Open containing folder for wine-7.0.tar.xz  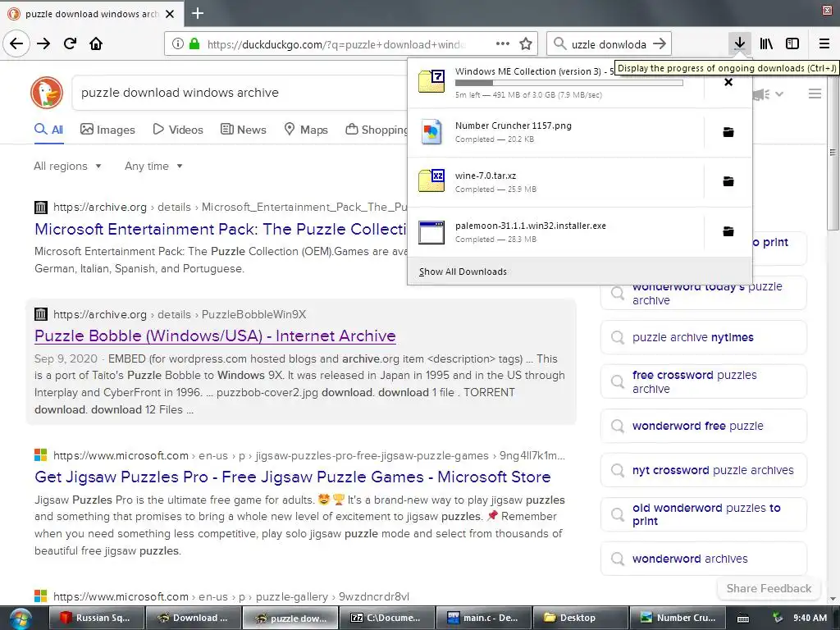[728, 181]
